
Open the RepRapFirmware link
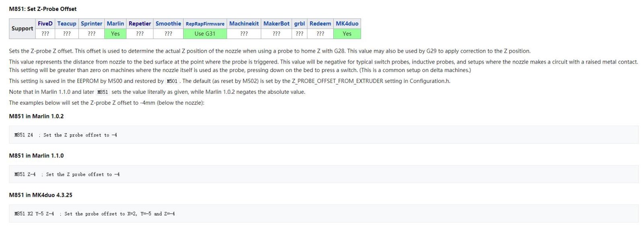pyautogui.click(x=205, y=24)
